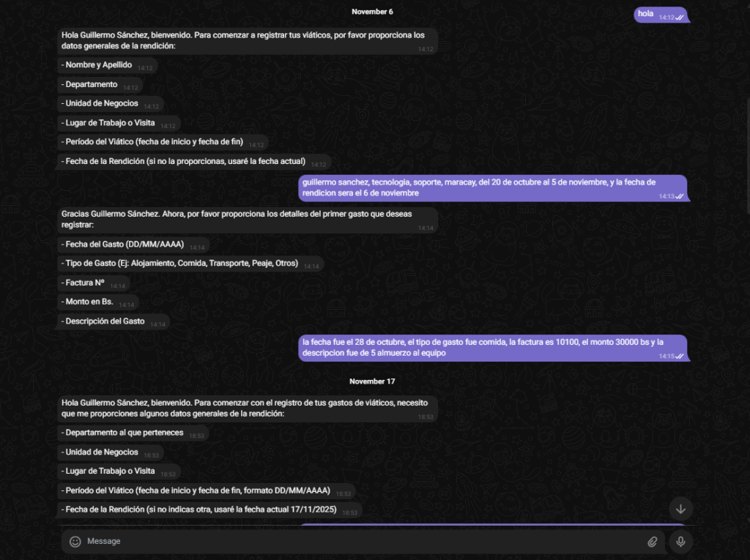Open the emoji picker smiley icon
The width and height of the screenshot is (750, 560).
pyautogui.click(x=75, y=542)
